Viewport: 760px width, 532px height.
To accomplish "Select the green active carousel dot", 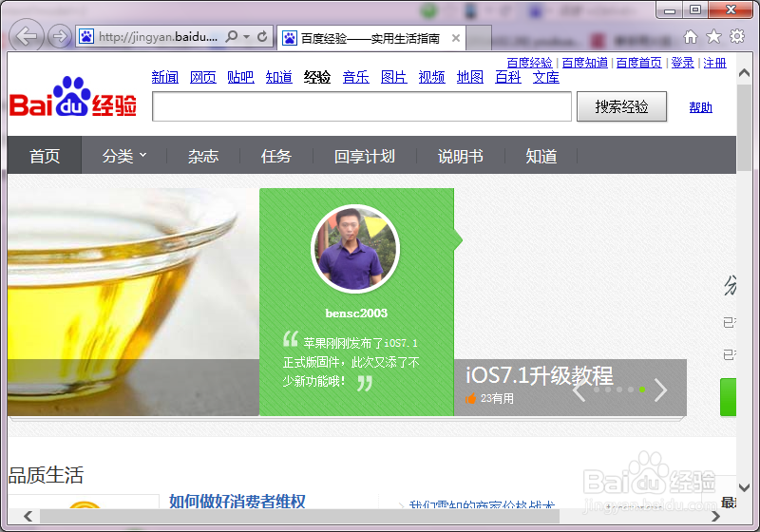I will click(x=642, y=389).
